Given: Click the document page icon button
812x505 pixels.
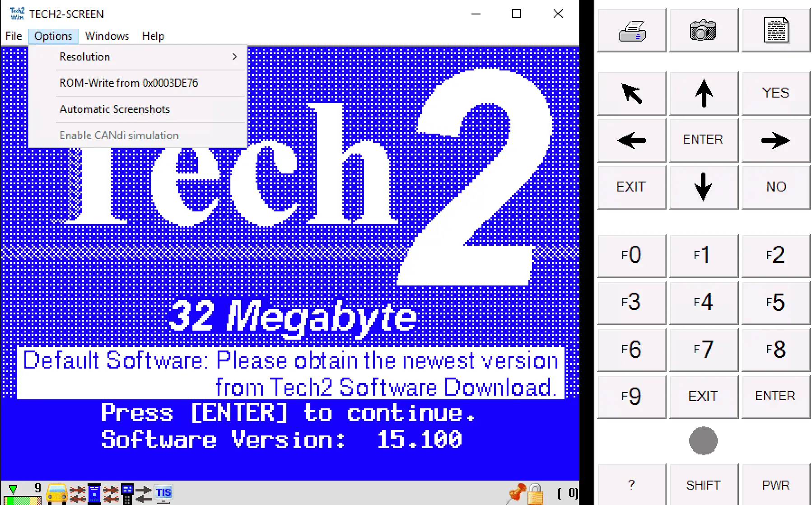Looking at the screenshot, I should pyautogui.click(x=776, y=30).
